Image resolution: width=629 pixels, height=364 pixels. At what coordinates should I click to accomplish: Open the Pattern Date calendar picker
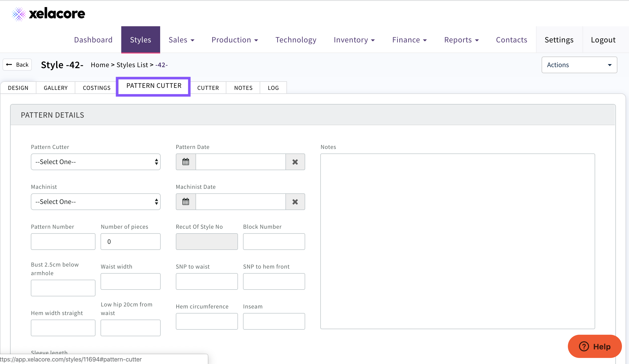[186, 162]
